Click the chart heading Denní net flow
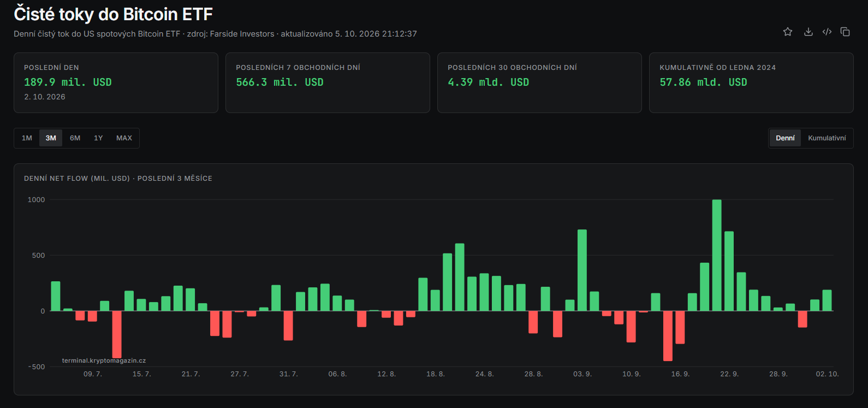The height and width of the screenshot is (408, 868). point(118,179)
